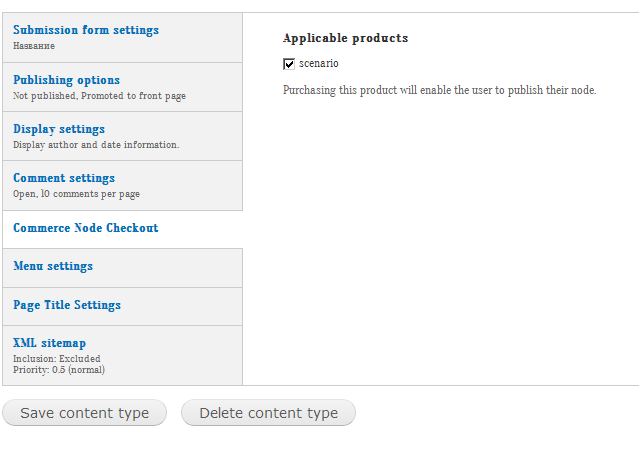Open Page Title Settings tab
Screen dimensions: 639x467
pyautogui.click(x=67, y=305)
